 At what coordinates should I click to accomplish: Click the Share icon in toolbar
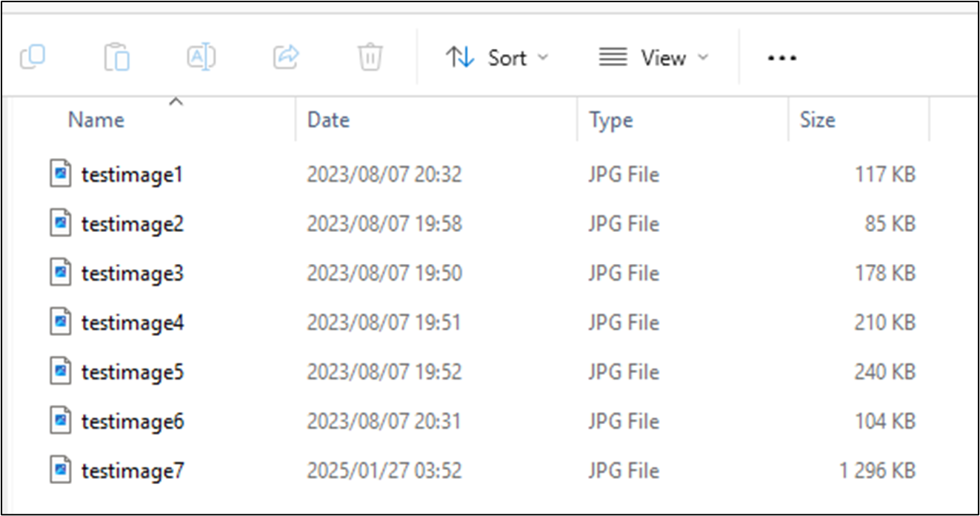[285, 57]
